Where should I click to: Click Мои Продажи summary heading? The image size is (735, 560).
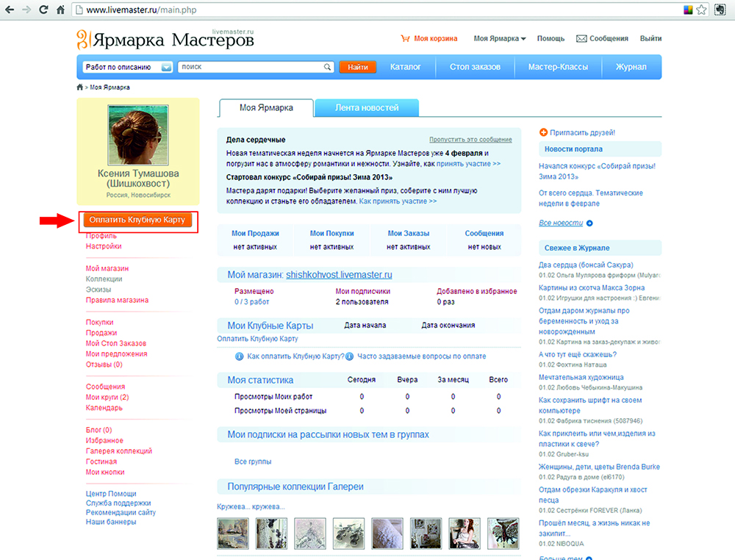[x=255, y=234]
